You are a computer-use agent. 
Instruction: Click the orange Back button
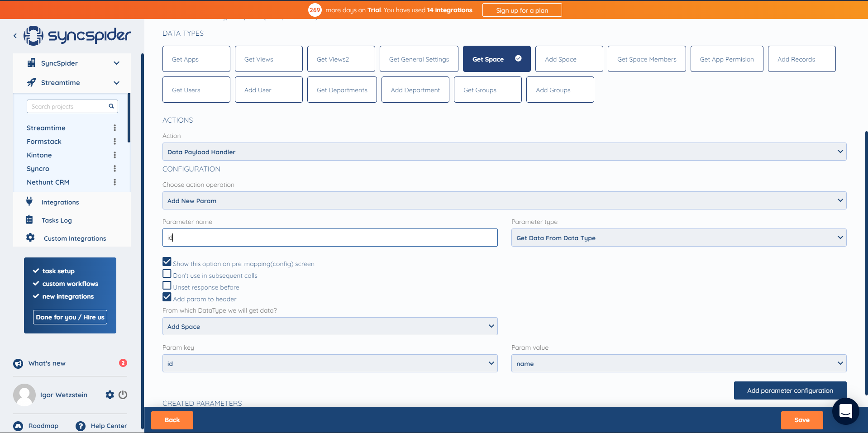tap(172, 420)
